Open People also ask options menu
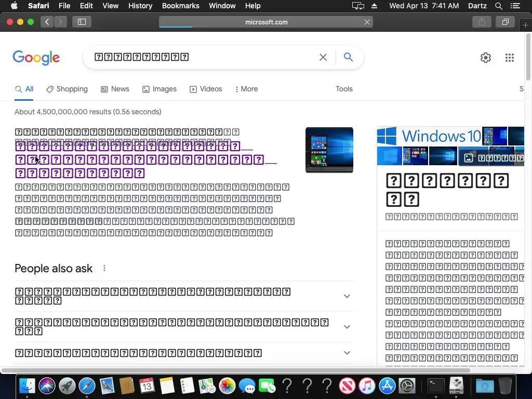The width and height of the screenshot is (532, 399). coord(104,269)
